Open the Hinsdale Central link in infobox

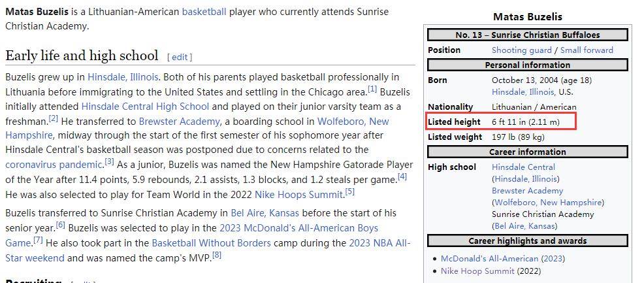(x=523, y=167)
